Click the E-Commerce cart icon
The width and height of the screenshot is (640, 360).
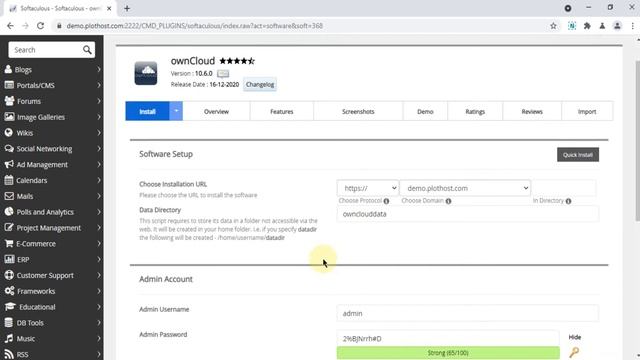[x=9, y=243]
